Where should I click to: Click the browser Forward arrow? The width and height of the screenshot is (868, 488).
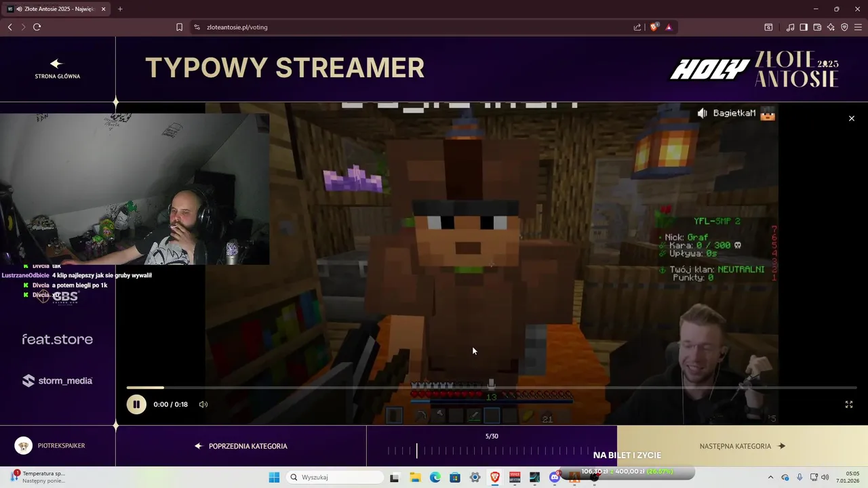pos(23,27)
